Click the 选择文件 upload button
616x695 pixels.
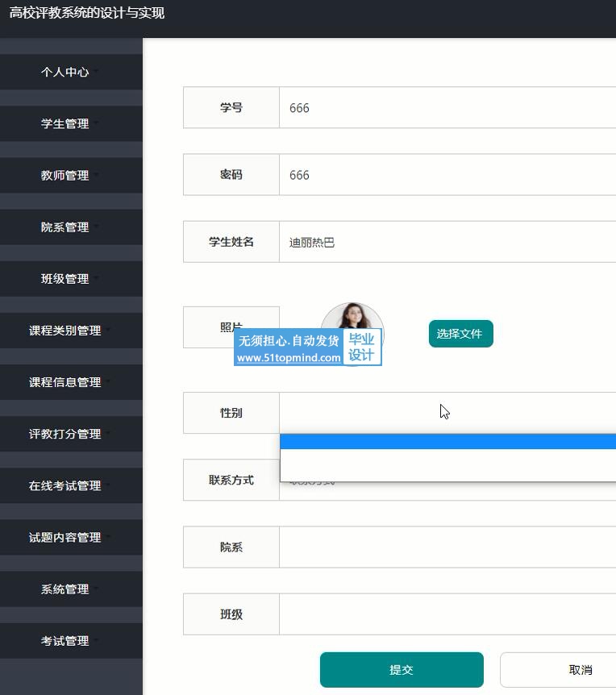coord(461,334)
